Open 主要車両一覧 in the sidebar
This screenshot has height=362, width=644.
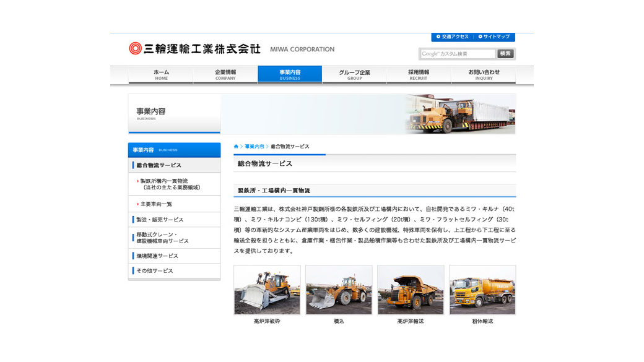tap(156, 204)
